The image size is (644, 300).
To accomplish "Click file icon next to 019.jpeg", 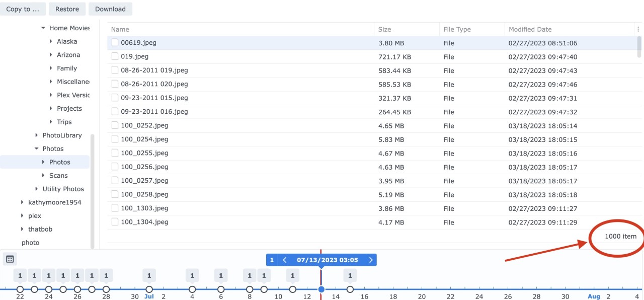I will point(115,56).
